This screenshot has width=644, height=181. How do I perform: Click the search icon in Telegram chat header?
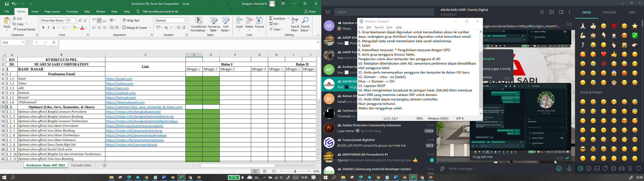click(542, 12)
